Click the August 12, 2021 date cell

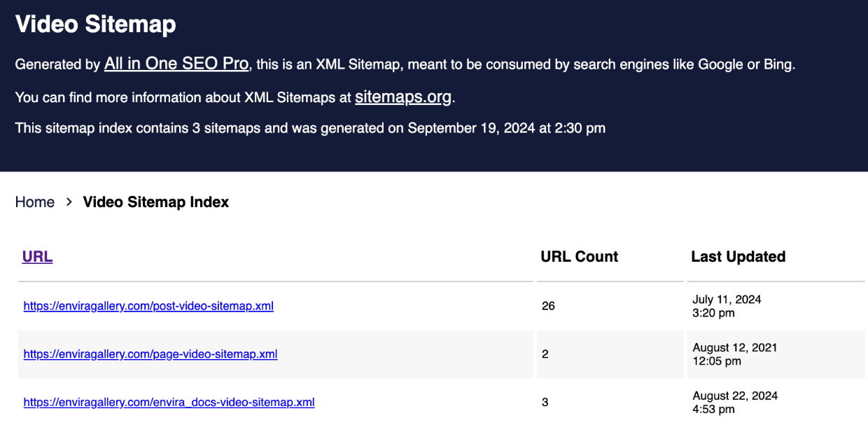point(734,354)
